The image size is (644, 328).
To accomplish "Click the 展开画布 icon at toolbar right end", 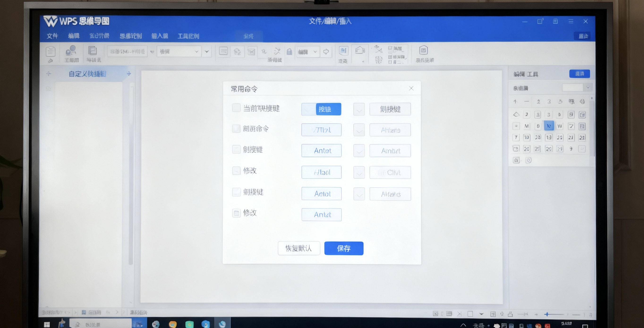I will pyautogui.click(x=424, y=50).
